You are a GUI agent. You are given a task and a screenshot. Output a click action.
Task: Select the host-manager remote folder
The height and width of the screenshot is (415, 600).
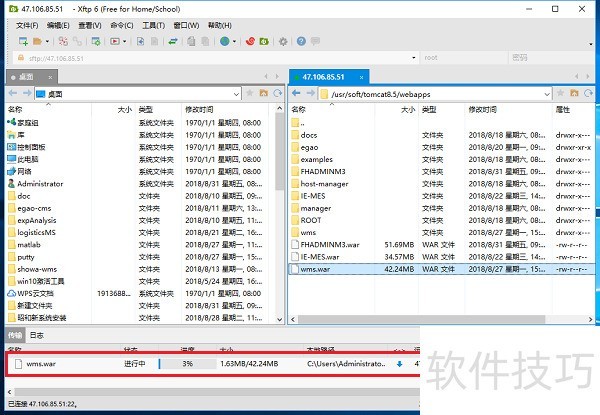(x=442, y=184)
